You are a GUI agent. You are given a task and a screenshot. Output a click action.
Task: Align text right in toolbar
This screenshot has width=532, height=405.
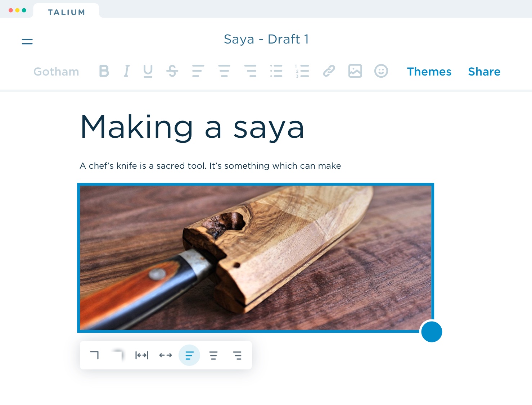coord(250,71)
